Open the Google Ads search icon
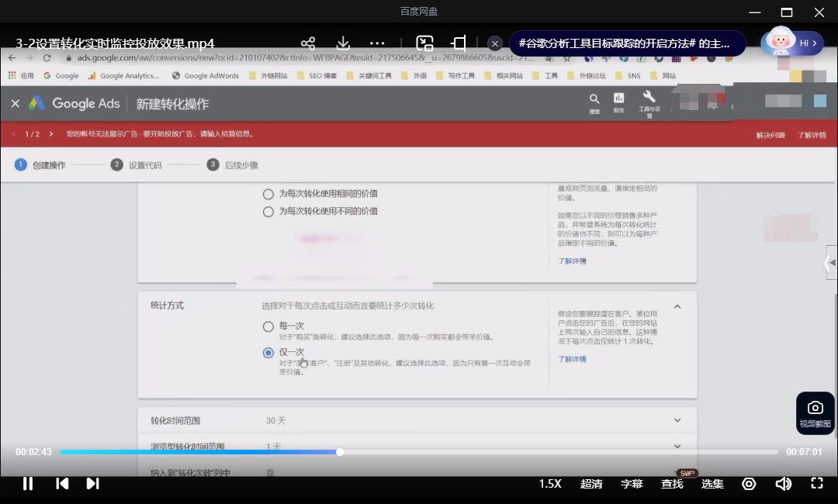Screen dimensions: 838x504 pyautogui.click(x=594, y=103)
